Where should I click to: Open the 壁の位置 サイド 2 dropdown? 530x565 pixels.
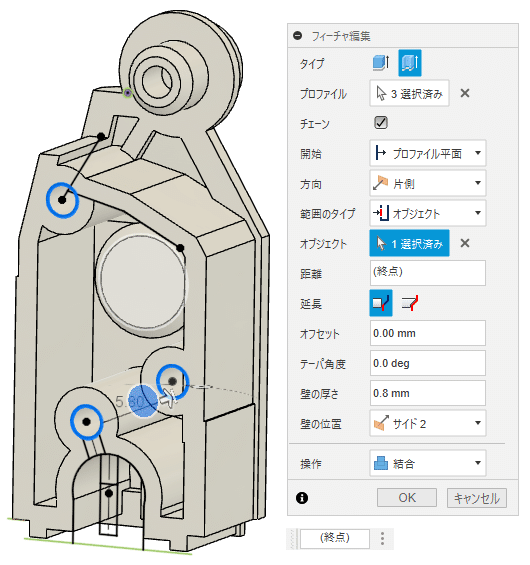[x=428, y=423]
